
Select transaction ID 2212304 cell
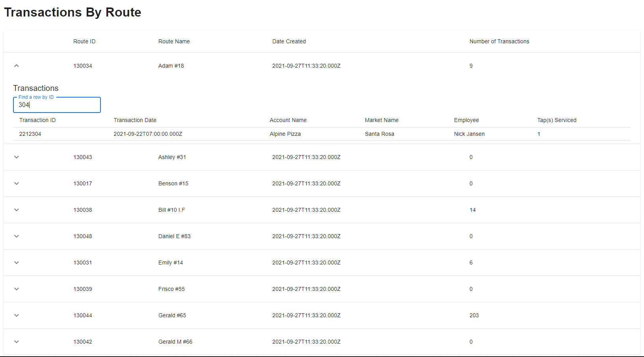coord(30,134)
